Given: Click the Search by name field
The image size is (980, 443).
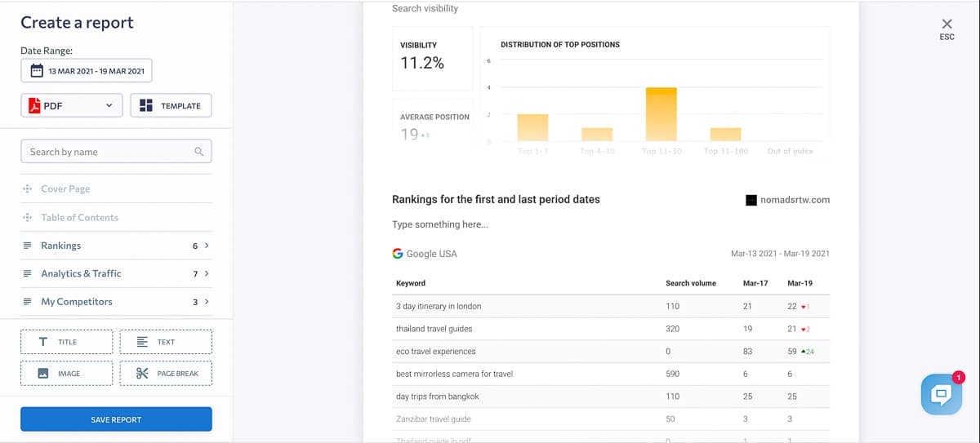Looking at the screenshot, I should pos(106,152).
